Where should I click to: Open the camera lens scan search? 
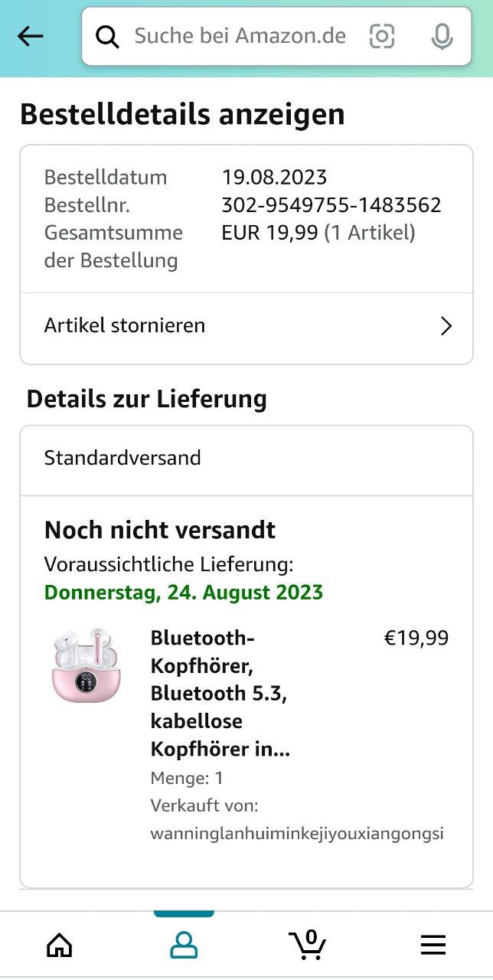pos(382,36)
